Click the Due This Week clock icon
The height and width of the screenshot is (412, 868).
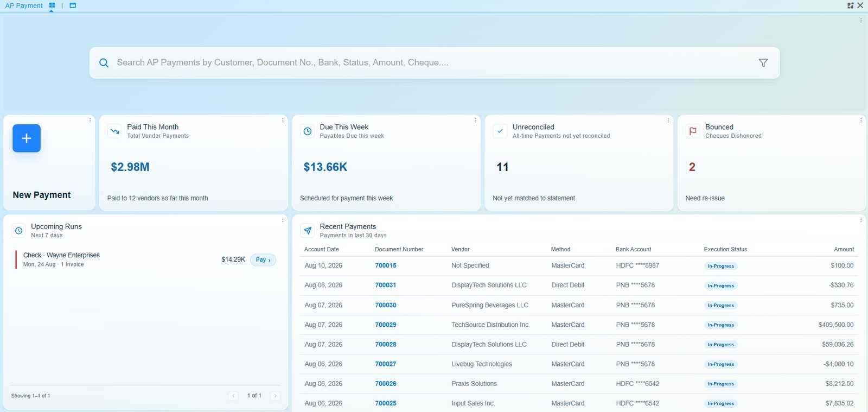(x=308, y=131)
